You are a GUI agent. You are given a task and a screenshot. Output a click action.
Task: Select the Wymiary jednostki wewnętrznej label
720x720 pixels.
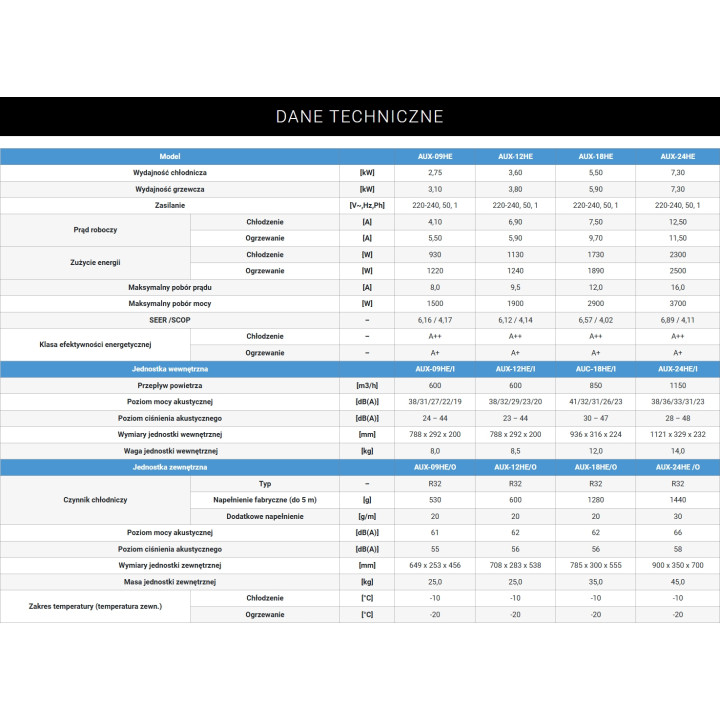point(170,434)
